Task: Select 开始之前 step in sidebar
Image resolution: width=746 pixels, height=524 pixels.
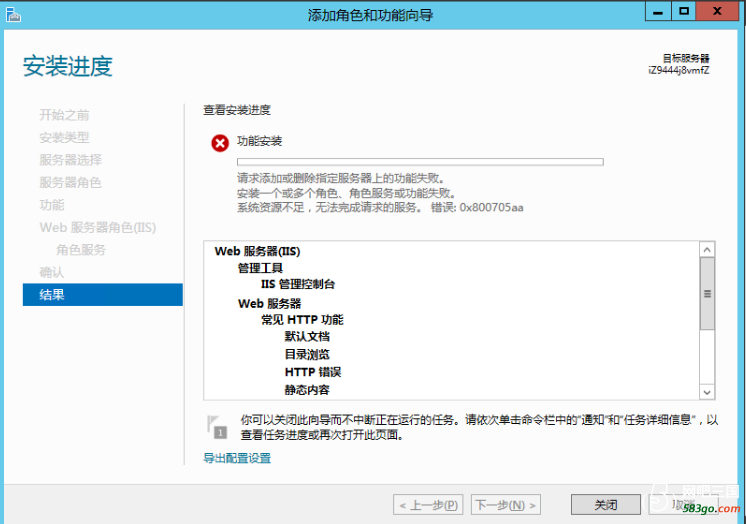Action: coord(64,115)
